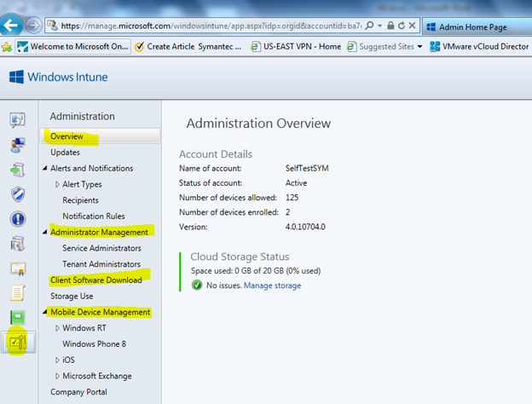Select the Microsoft Exchange label
Image resolution: width=532 pixels, height=404 pixels.
pos(97,376)
